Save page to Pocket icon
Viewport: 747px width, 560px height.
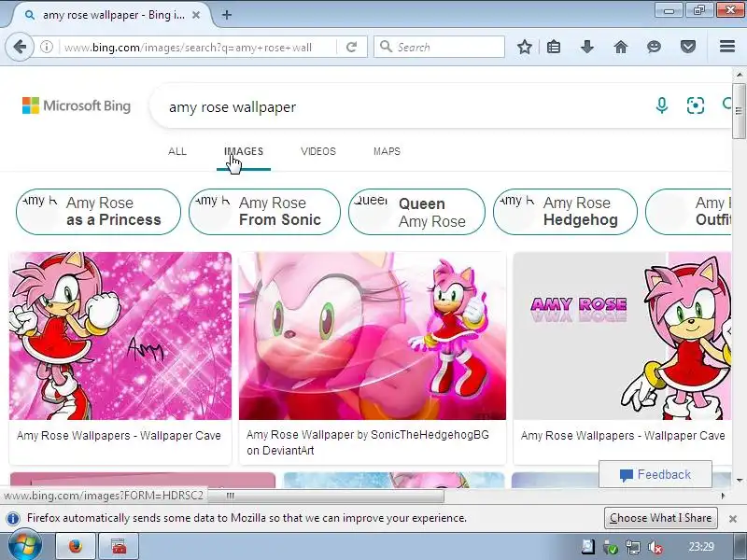pyautogui.click(x=687, y=47)
